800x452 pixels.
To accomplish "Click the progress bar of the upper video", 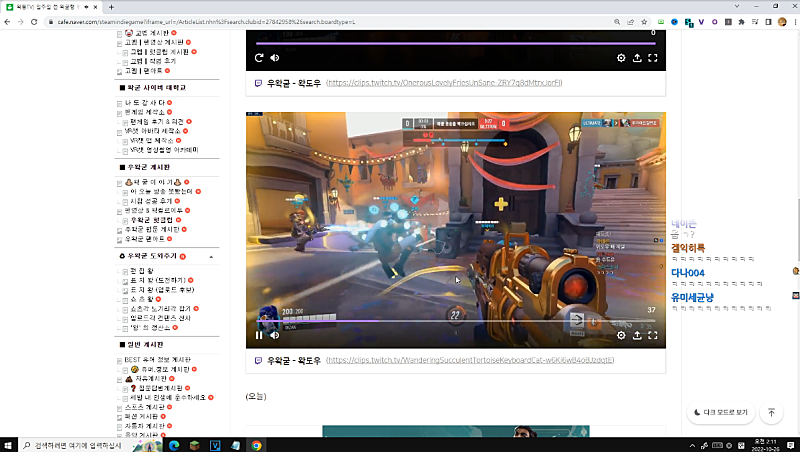I will pos(456,43).
